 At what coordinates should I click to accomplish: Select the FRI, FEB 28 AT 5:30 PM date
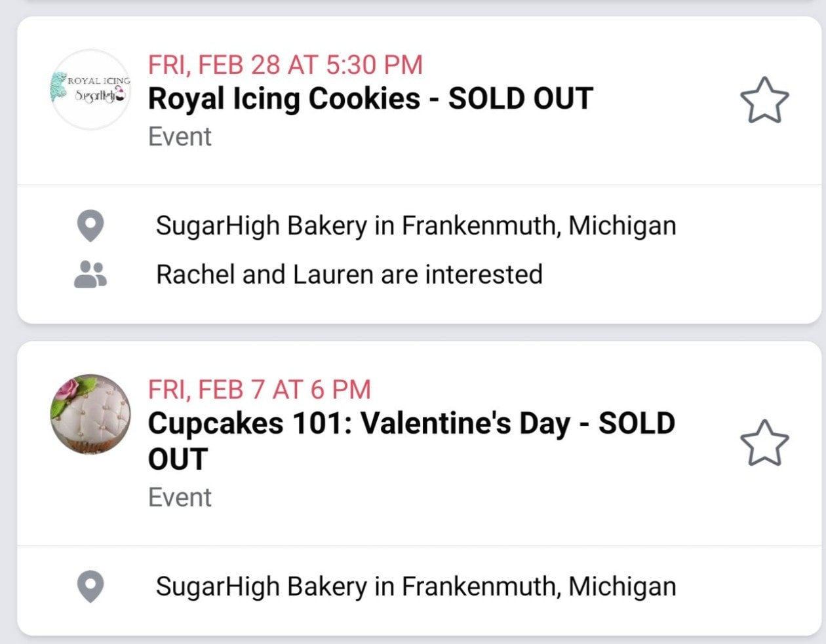(x=285, y=65)
